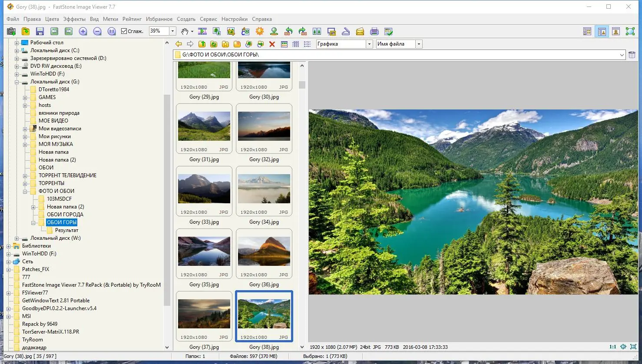
Task: Click the folder tree vertical scrollbar
Action: [x=167, y=200]
